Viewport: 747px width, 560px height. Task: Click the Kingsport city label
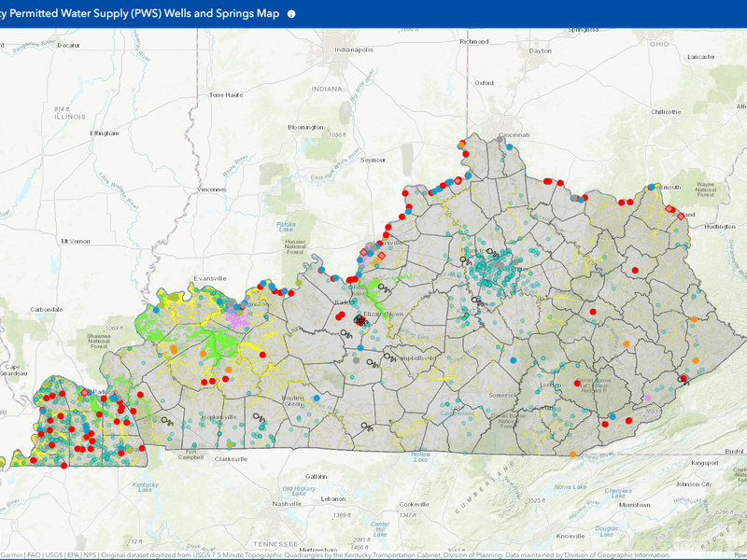point(705,462)
